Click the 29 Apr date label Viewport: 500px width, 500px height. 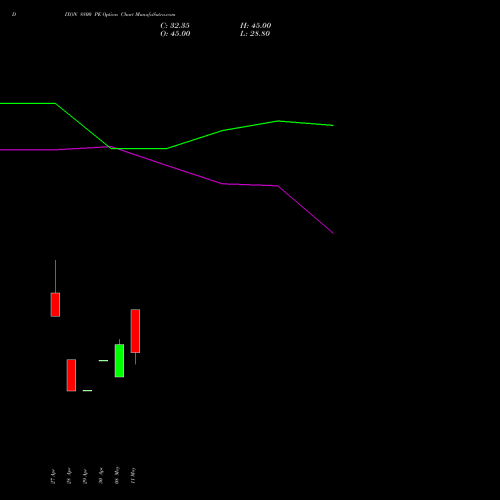85,476
